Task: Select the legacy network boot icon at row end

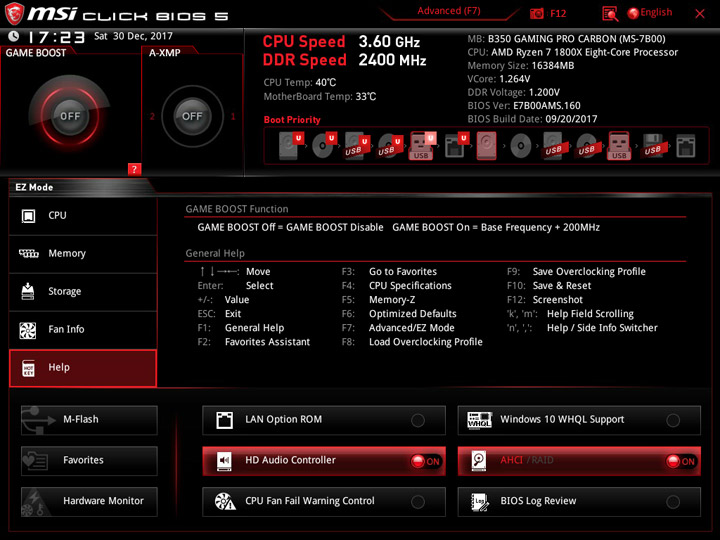Action: coord(686,146)
